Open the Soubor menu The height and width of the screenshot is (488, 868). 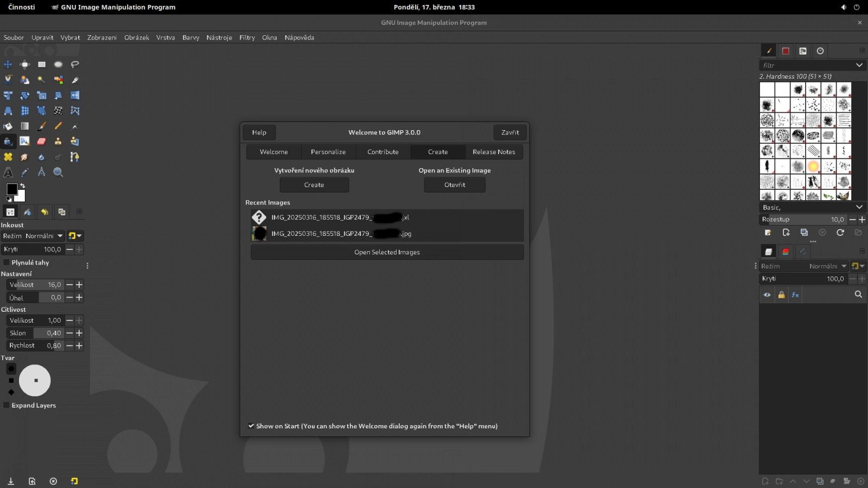[x=14, y=37]
